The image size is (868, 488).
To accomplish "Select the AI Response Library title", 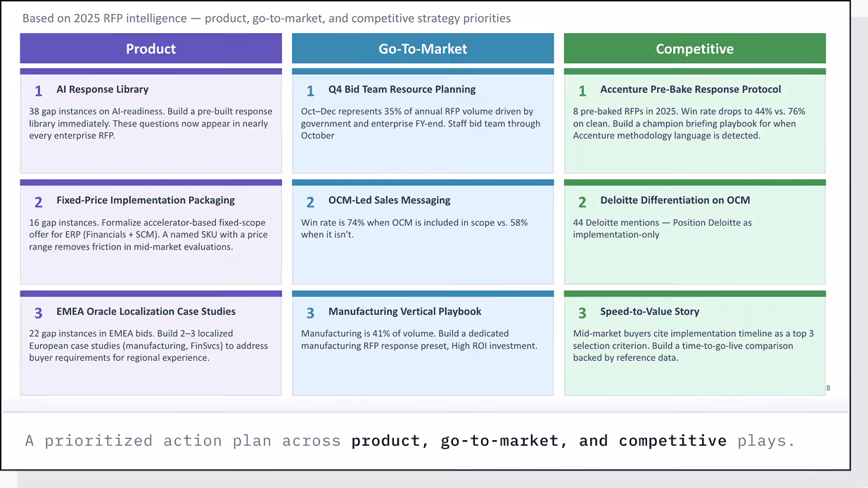I will point(103,89).
